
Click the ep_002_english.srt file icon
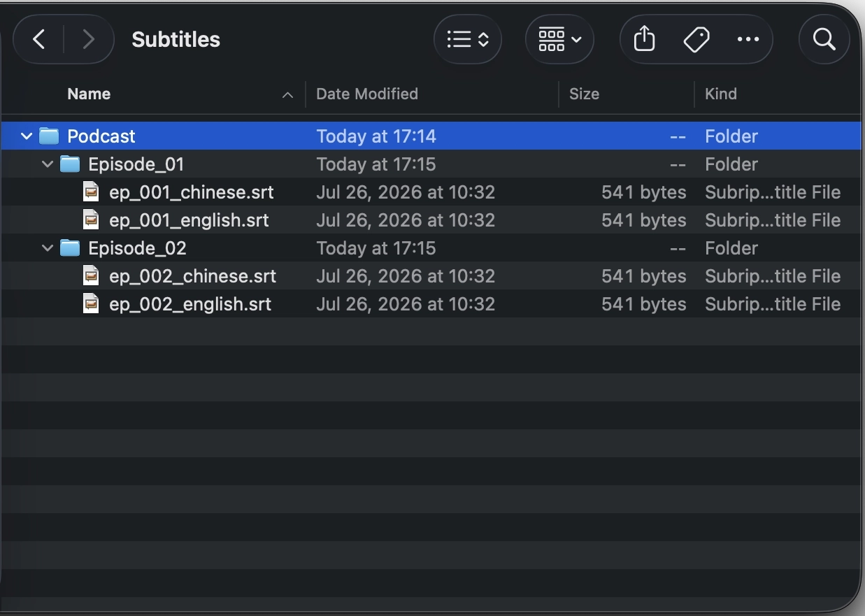(x=91, y=303)
